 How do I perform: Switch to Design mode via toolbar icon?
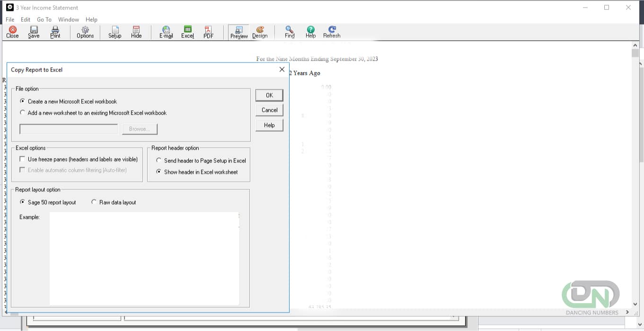click(x=260, y=32)
